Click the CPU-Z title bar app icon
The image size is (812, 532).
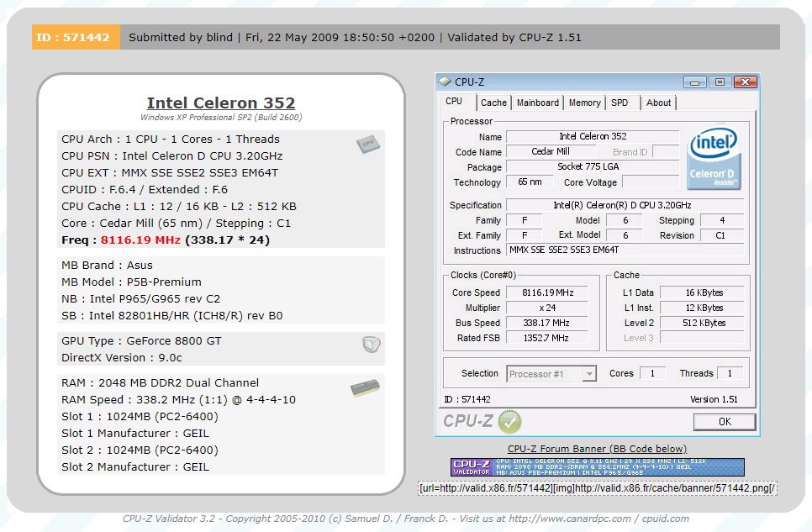point(445,82)
